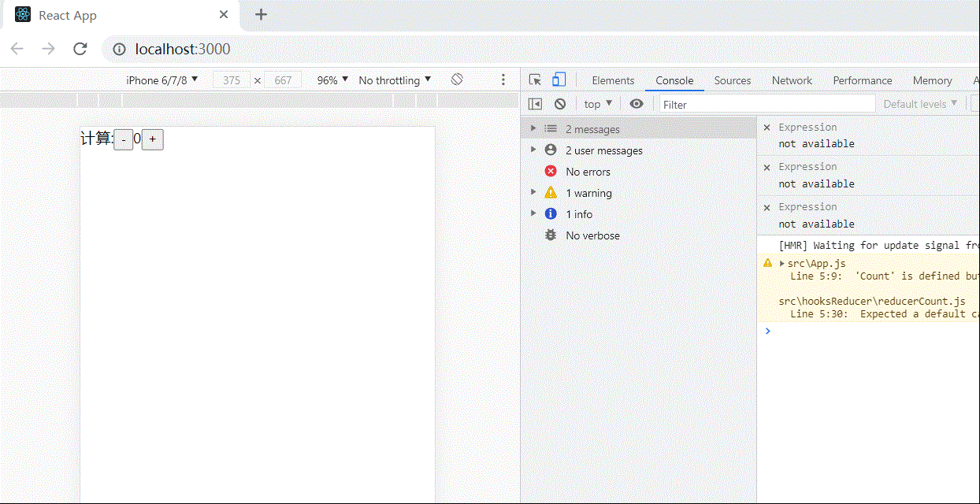Switch to the Console tab

[x=674, y=80]
